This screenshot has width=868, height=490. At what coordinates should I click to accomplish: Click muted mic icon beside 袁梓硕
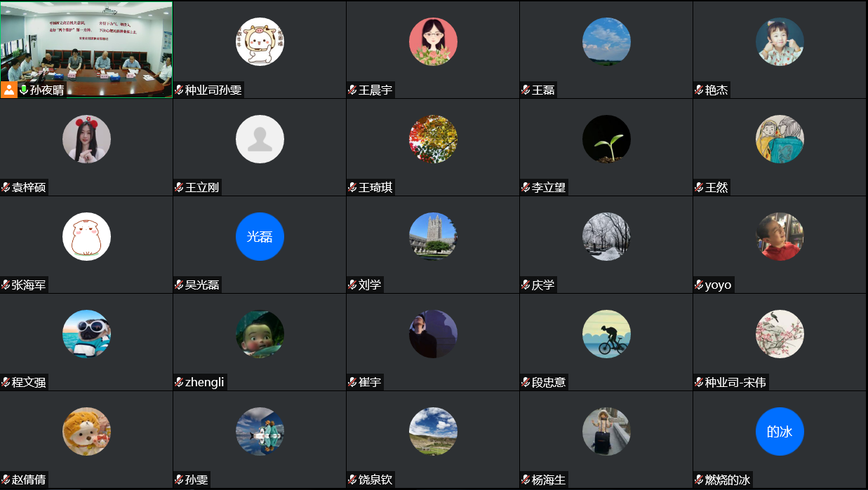6,187
